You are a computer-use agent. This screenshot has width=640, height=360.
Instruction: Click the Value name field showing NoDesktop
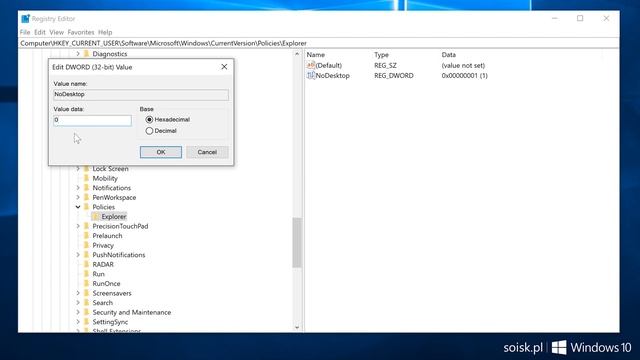[141, 95]
